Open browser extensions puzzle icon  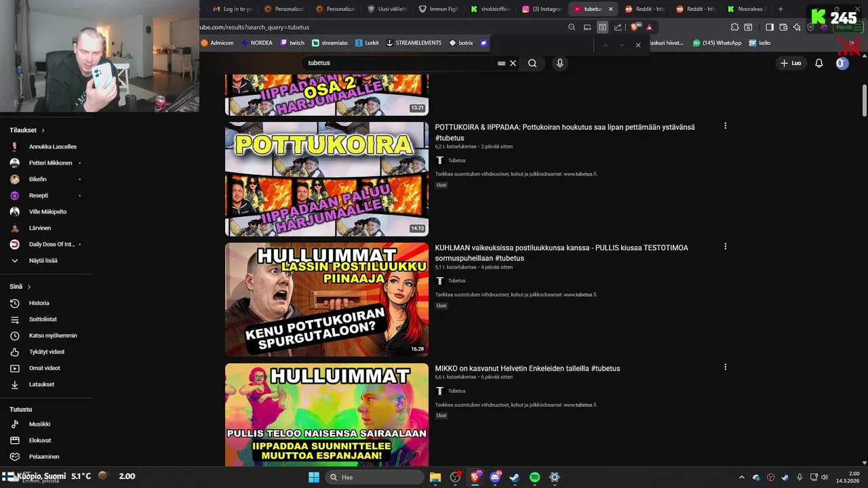point(734,27)
